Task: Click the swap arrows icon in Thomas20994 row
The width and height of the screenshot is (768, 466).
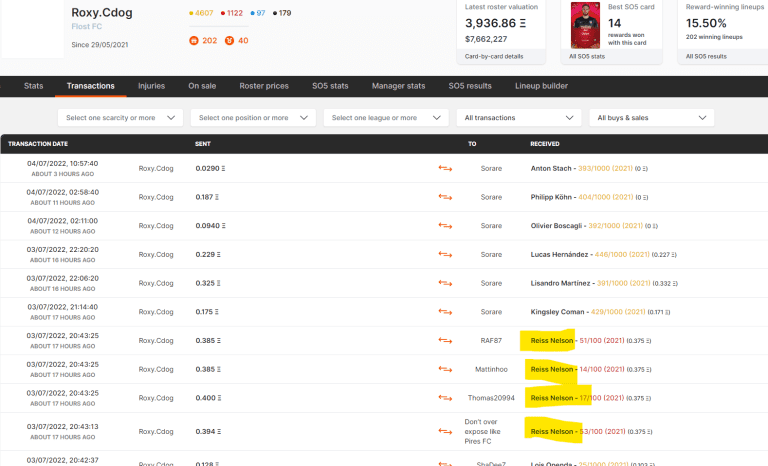Action: point(445,398)
